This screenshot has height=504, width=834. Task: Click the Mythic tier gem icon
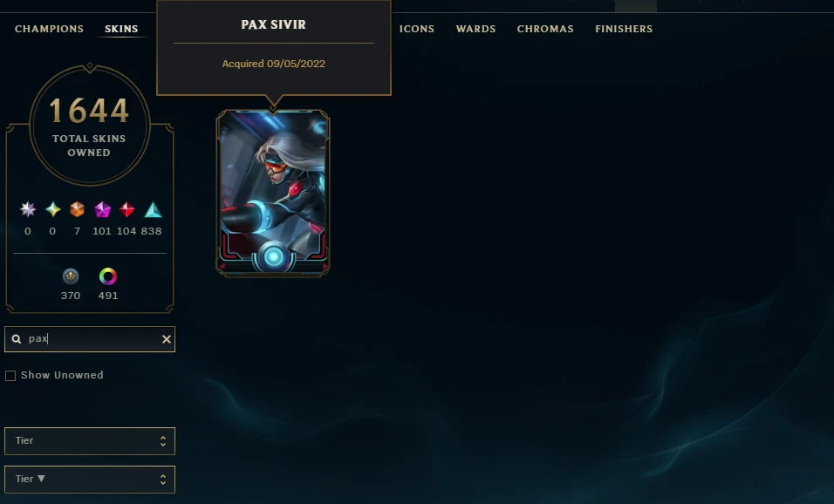tap(52, 209)
